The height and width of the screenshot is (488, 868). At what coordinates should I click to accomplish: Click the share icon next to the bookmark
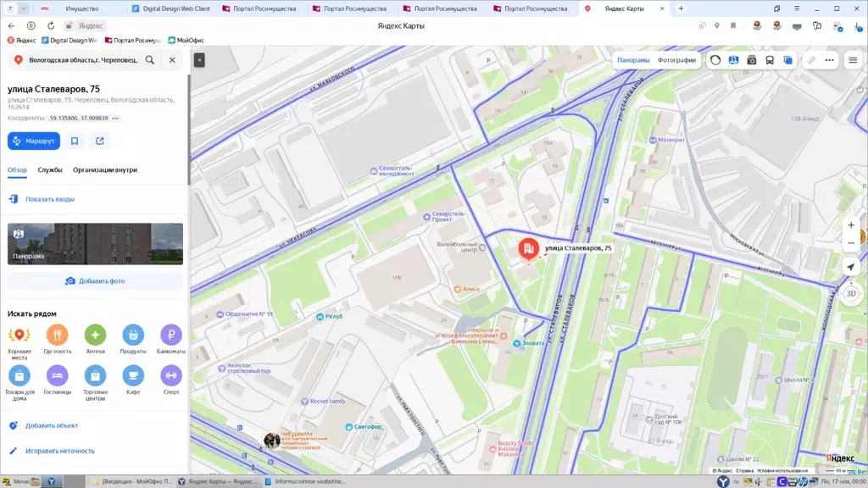pos(100,141)
